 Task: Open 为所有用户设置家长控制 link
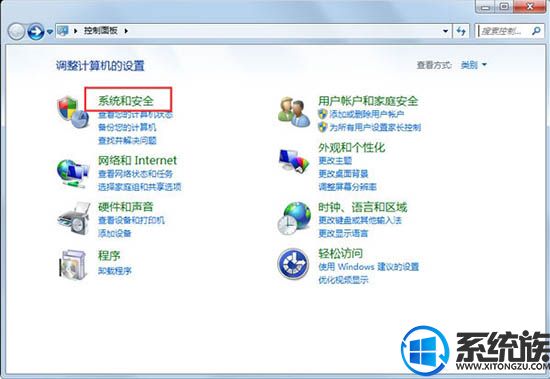(x=375, y=127)
